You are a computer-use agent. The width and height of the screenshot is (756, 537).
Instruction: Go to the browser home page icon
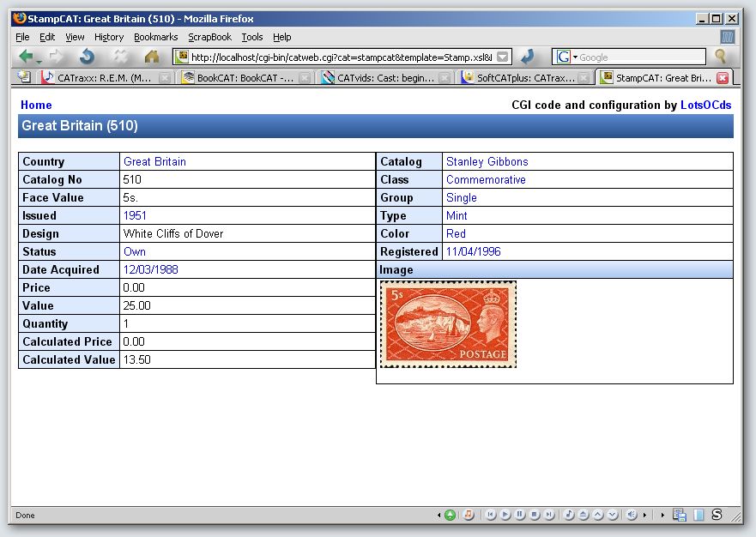[x=152, y=57]
